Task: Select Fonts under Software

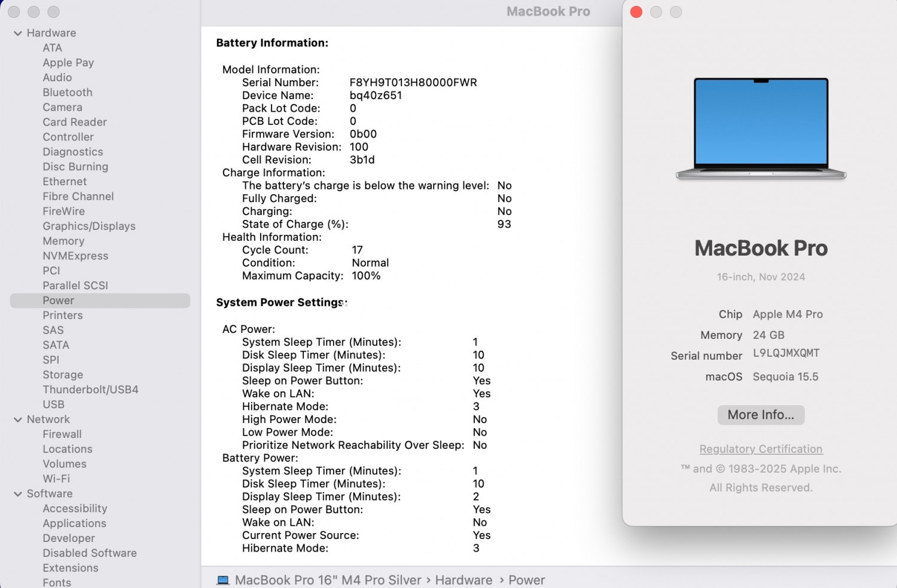Action: click(57, 582)
